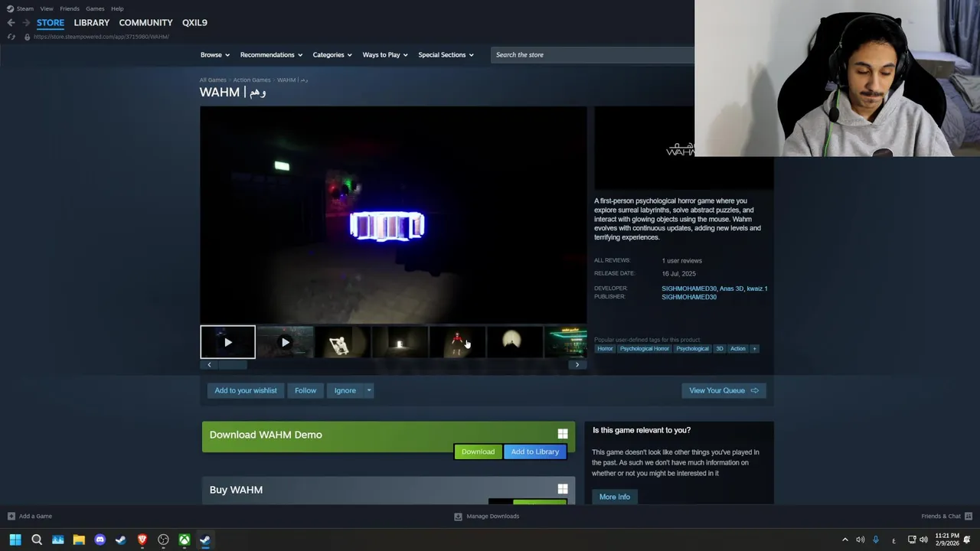Open the OBS Studio taskbar icon
The image size is (980, 551).
coord(163,540)
